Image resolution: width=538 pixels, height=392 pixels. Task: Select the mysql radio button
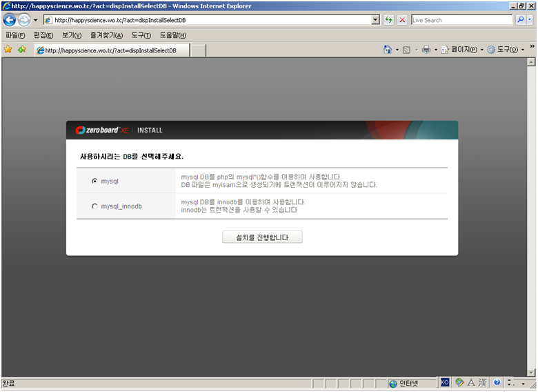click(94, 182)
